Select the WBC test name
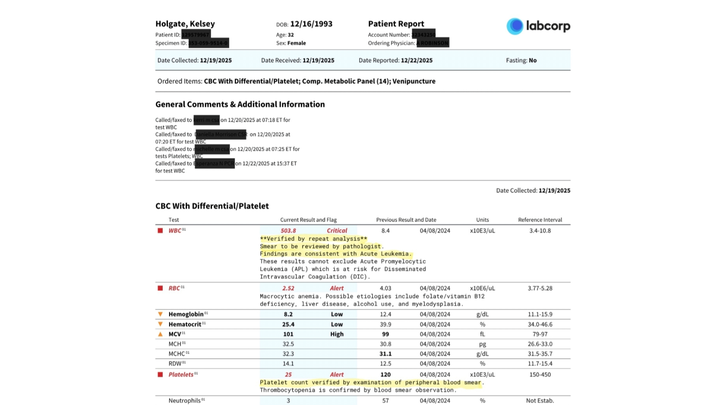 tap(175, 231)
